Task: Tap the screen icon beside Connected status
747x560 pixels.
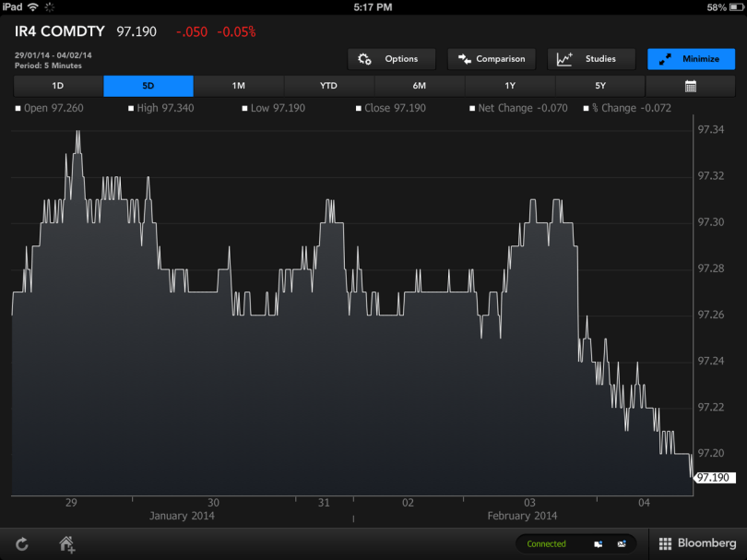Action: [x=599, y=543]
